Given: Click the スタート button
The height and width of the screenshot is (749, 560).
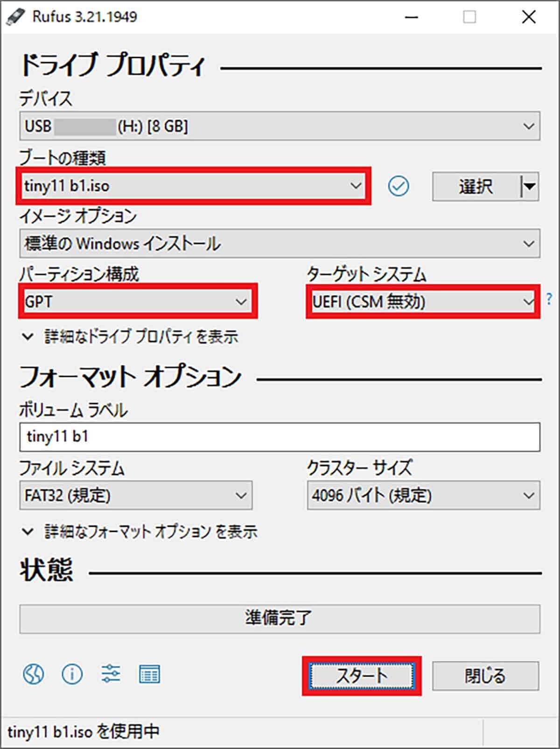Looking at the screenshot, I should pyautogui.click(x=362, y=676).
